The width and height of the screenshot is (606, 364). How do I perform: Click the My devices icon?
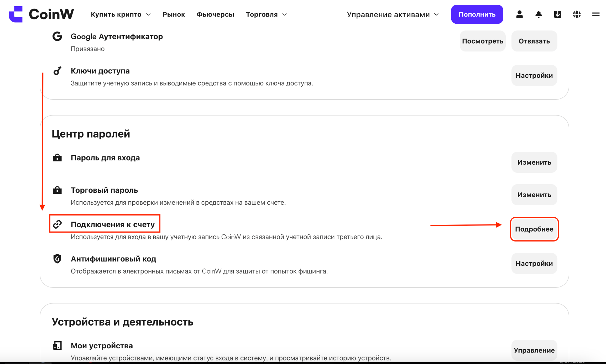[57, 345]
